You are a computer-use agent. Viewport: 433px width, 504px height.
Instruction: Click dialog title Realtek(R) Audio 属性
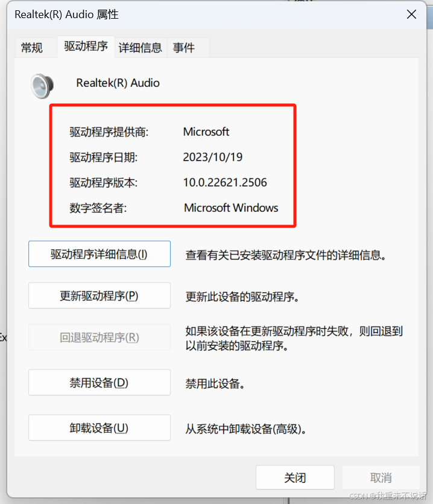[x=66, y=14]
